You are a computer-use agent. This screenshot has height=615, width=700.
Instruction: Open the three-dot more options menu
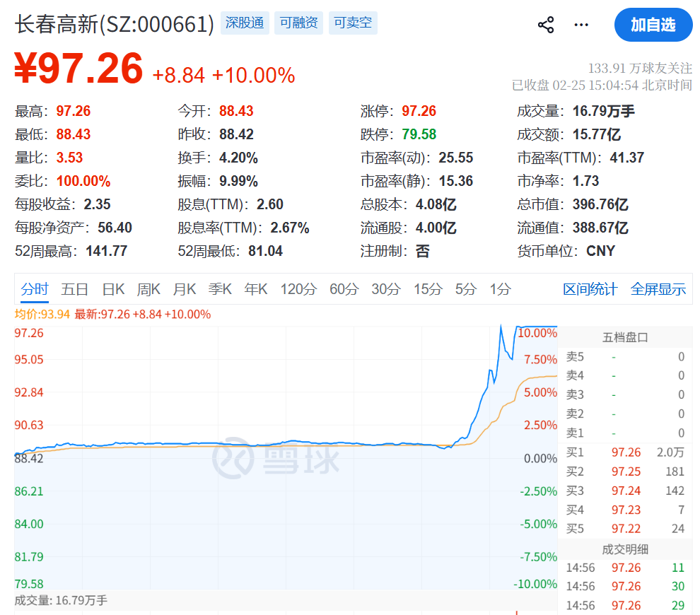point(581,25)
